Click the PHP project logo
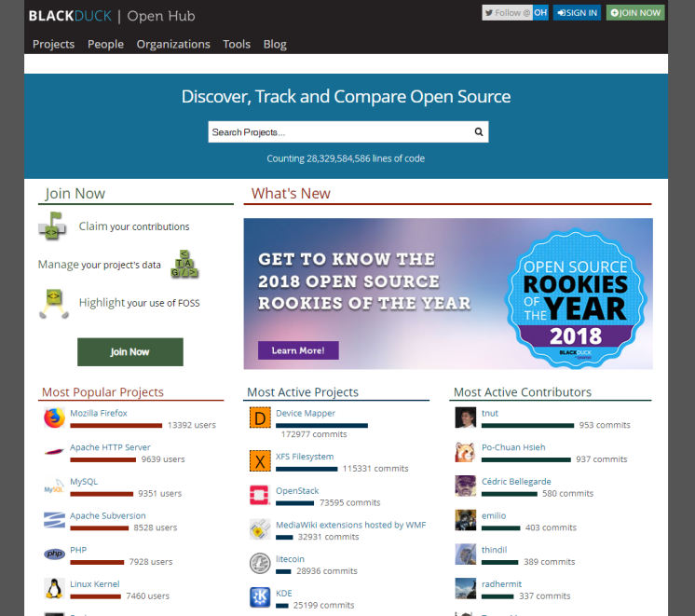This screenshot has height=616, width=695. pos(54,554)
